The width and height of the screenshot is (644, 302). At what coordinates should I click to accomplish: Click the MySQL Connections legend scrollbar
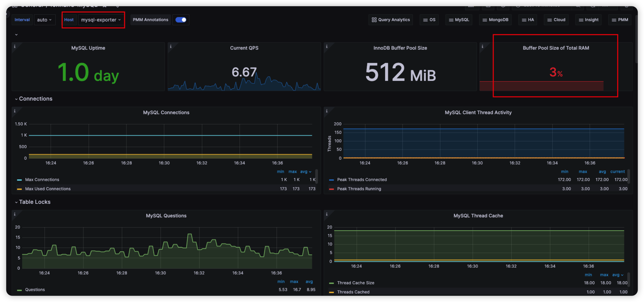[x=317, y=176]
